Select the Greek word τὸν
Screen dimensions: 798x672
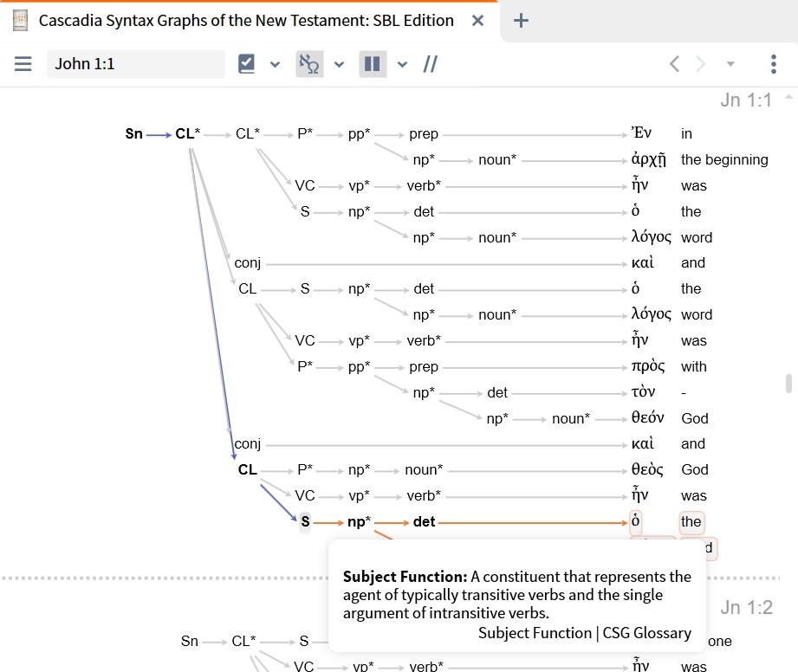tap(643, 392)
